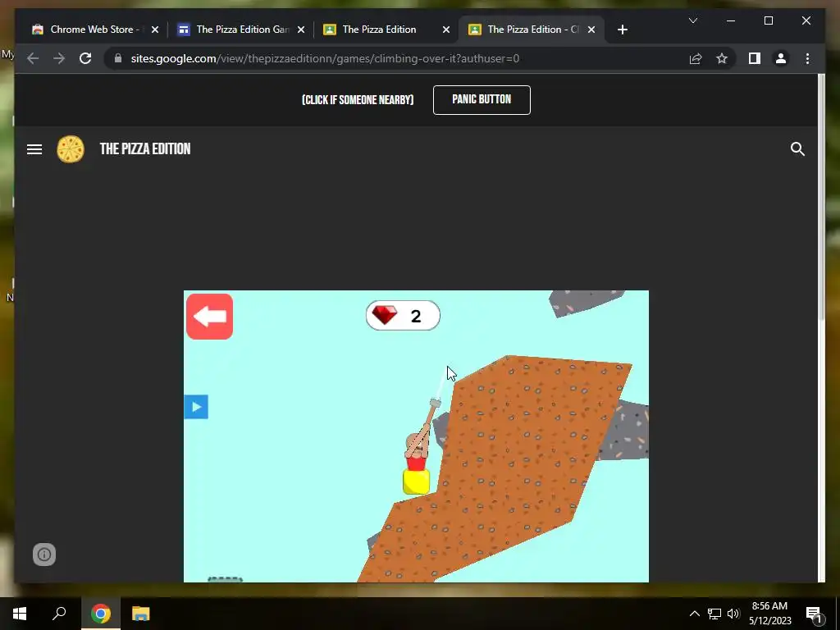Click THE PIZZA EDITION site title
This screenshot has width=840, height=630.
pyautogui.click(x=145, y=149)
